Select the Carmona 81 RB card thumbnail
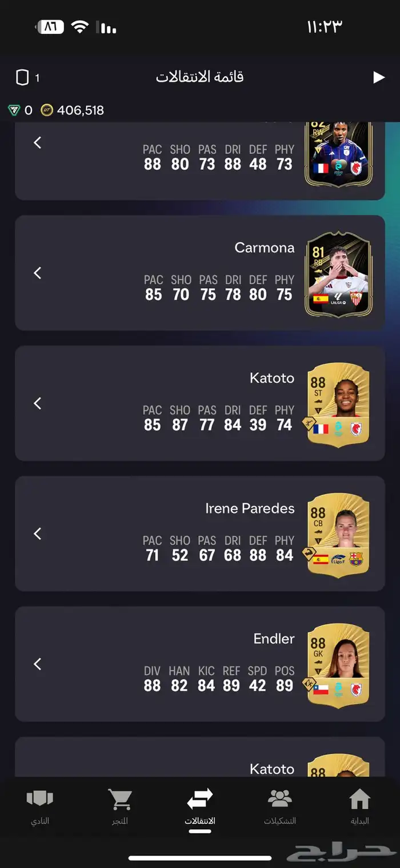This screenshot has height=868, width=400. coord(338,273)
